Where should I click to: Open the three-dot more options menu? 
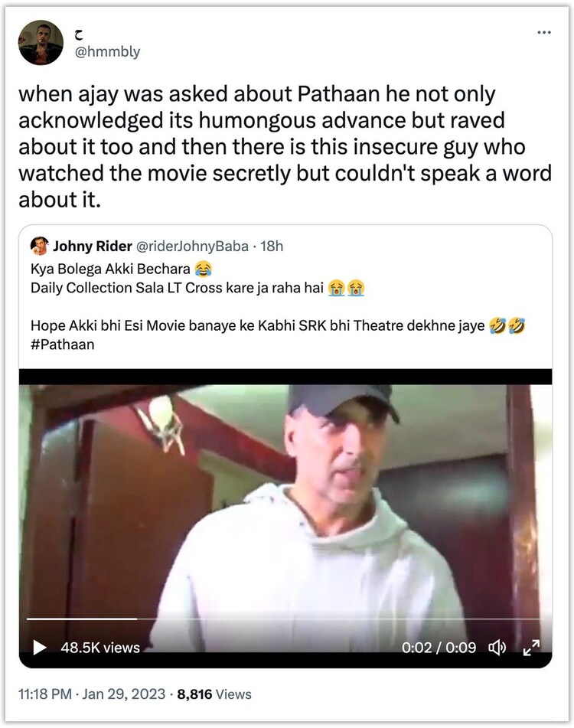(544, 32)
